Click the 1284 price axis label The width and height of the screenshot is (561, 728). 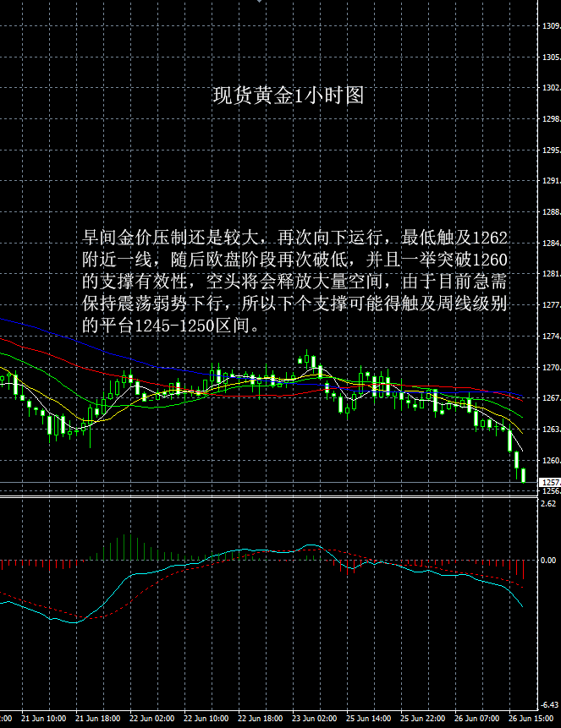pos(551,244)
